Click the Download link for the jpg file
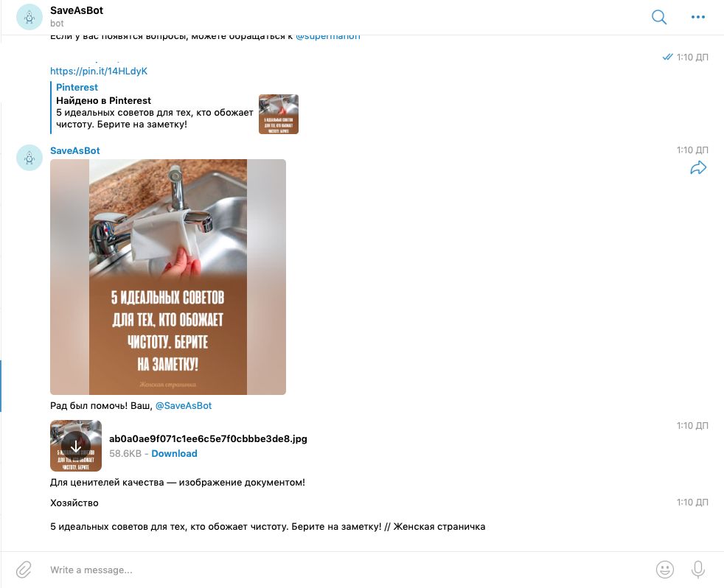Viewport: 724px width, 588px height. tap(174, 453)
